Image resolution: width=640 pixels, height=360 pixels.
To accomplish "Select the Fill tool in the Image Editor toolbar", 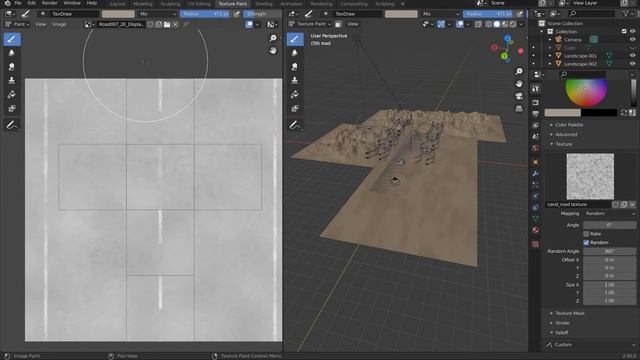I will click(x=12, y=95).
